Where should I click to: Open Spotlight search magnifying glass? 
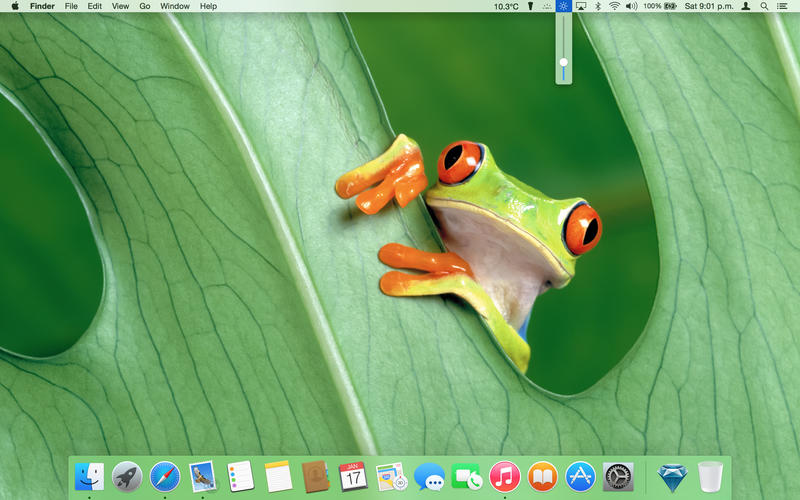[x=764, y=6]
